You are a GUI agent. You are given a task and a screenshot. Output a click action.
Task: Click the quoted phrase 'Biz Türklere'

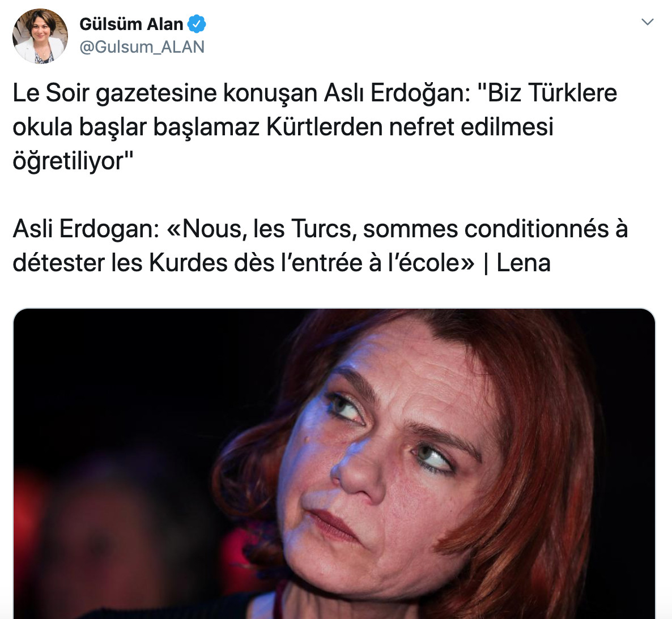pyautogui.click(x=552, y=92)
